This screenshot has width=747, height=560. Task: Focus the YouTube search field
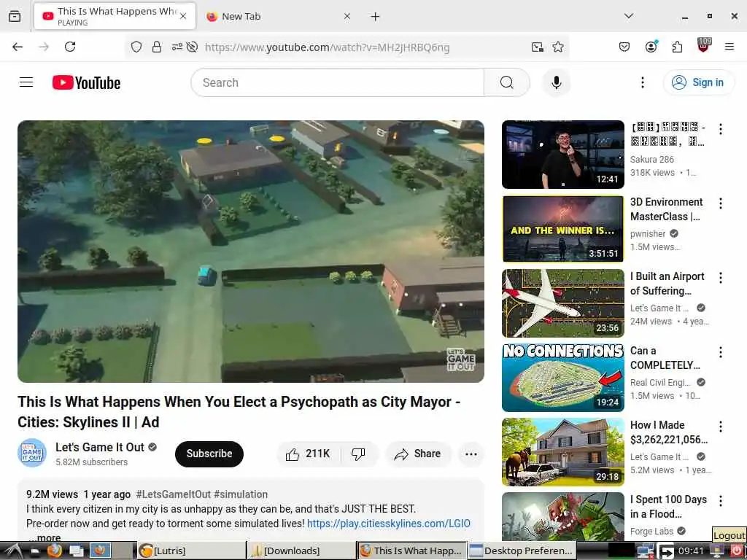coord(337,82)
